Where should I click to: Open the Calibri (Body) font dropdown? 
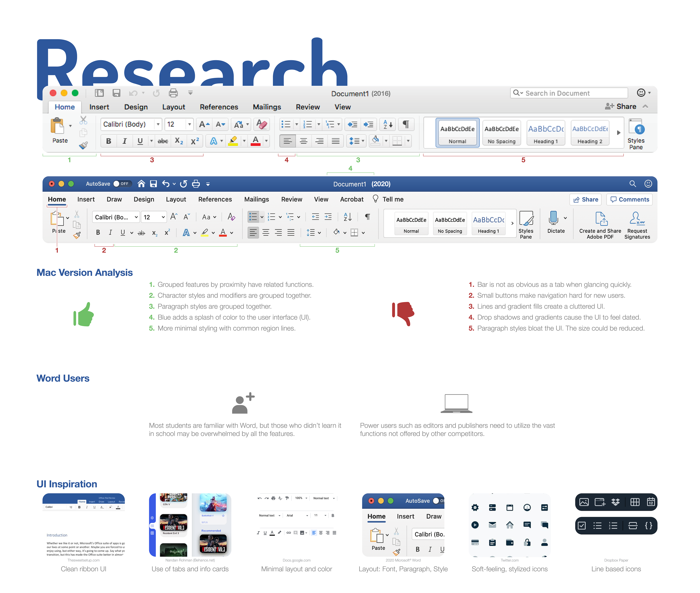pyautogui.click(x=158, y=124)
